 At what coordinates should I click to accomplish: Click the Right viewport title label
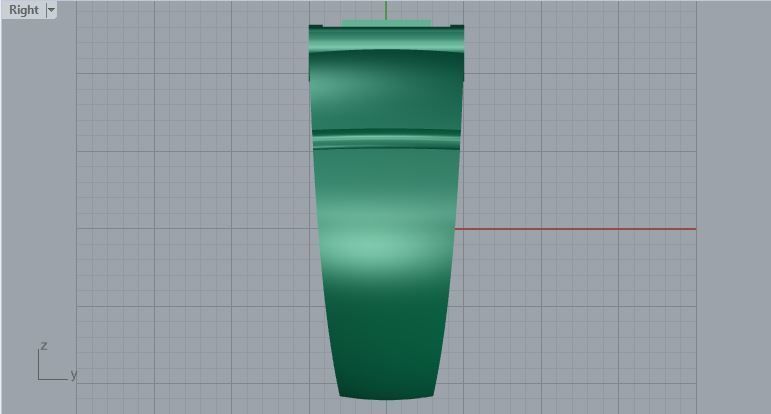(x=23, y=10)
